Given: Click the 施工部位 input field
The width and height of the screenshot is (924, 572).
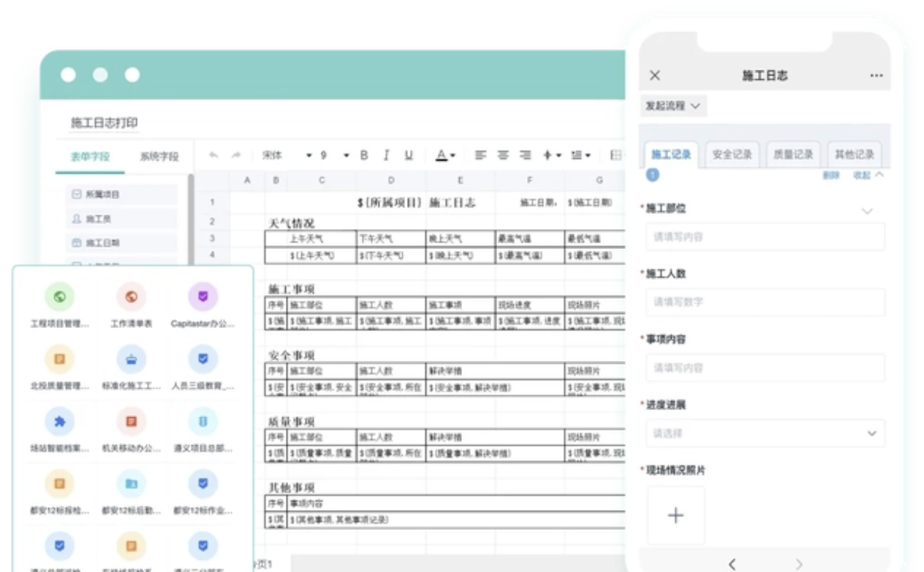Looking at the screenshot, I should point(764,237).
